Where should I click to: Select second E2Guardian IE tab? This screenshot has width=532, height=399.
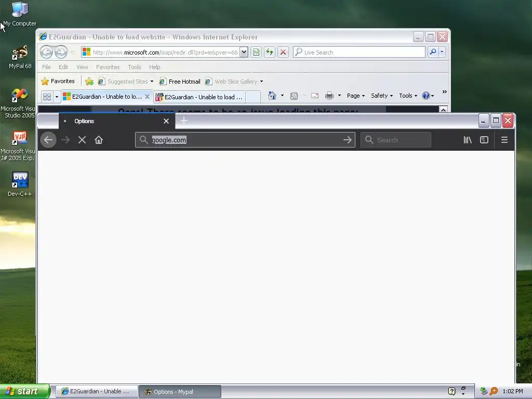[199, 97]
